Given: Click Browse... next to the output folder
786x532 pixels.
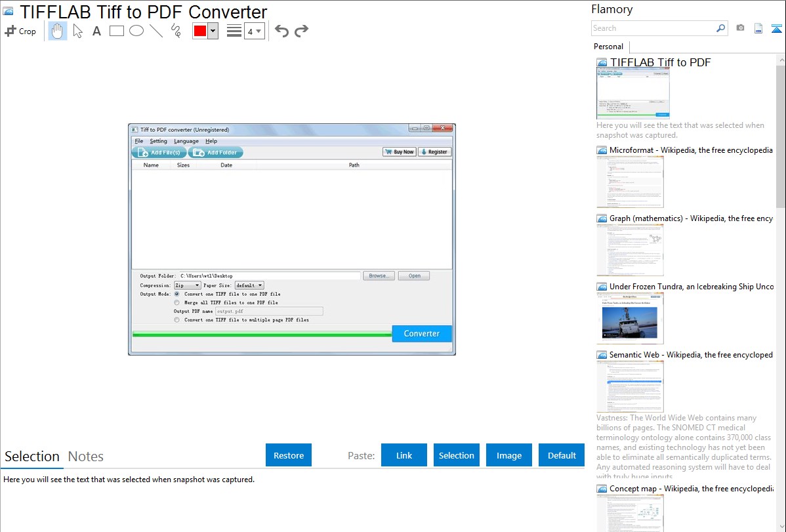Looking at the screenshot, I should (x=379, y=276).
